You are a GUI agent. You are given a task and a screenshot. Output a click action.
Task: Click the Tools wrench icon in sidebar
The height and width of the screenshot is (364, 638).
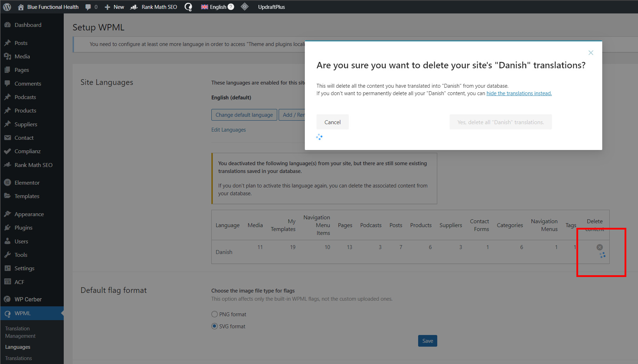tap(7, 255)
